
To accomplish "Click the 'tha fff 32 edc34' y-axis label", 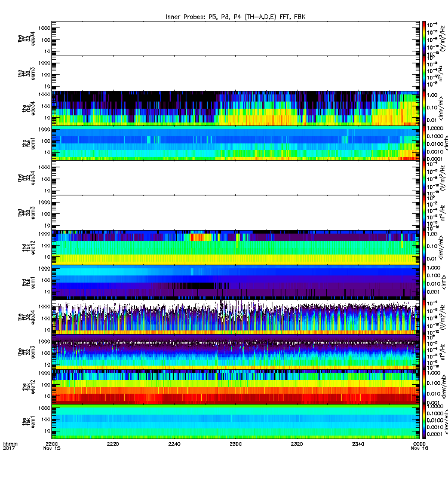I will tap(27, 38).
